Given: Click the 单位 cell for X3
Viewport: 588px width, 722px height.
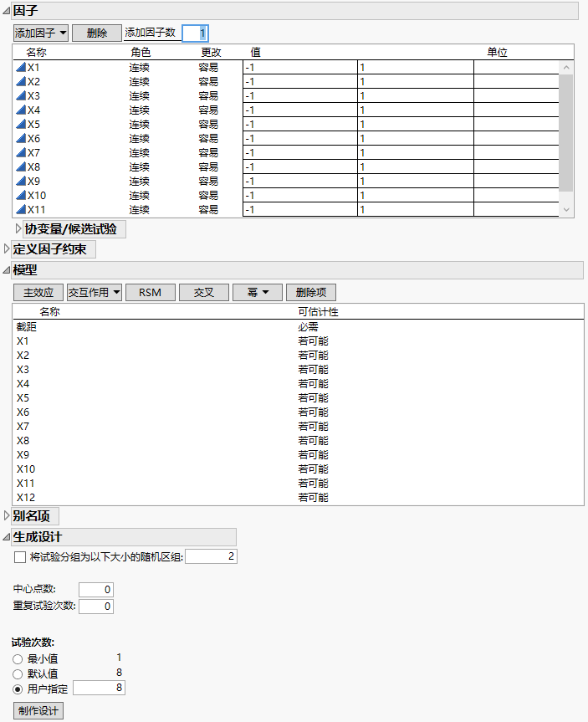Looking at the screenshot, I should pyautogui.click(x=516, y=95).
